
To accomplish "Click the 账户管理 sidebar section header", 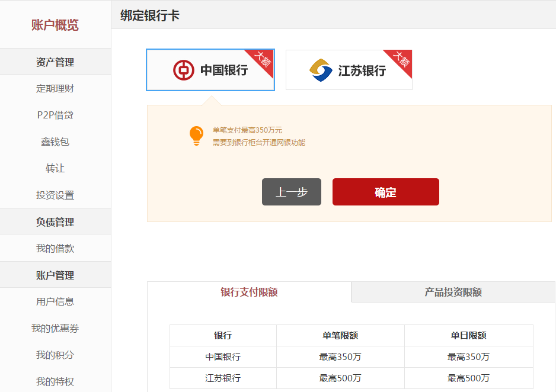I will [x=55, y=275].
